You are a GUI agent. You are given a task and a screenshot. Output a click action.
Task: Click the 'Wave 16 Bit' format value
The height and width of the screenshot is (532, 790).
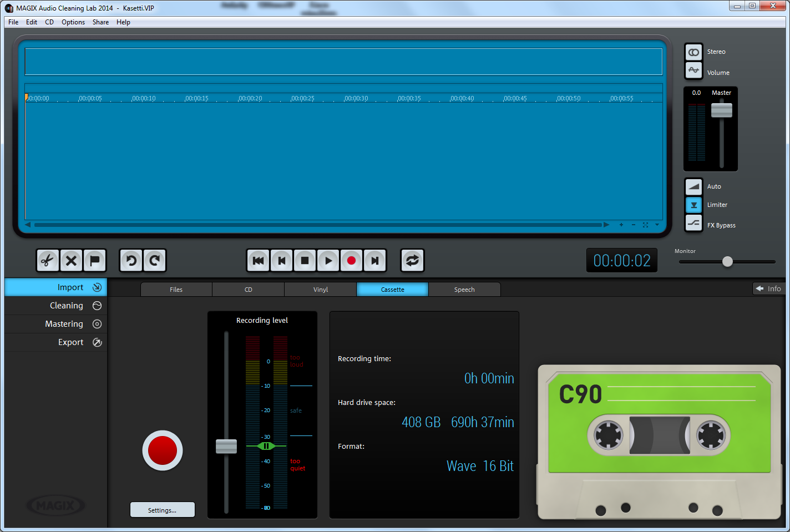pos(480,466)
